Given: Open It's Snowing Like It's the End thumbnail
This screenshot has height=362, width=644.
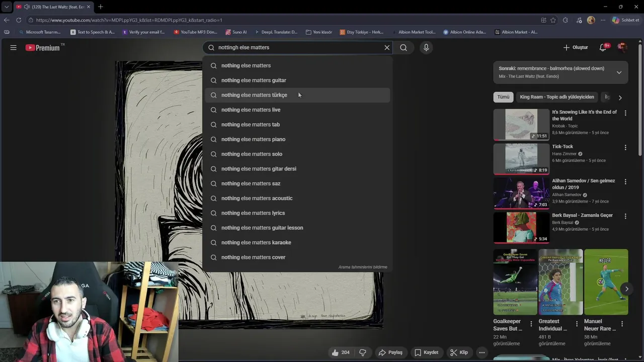Looking at the screenshot, I should [521, 124].
